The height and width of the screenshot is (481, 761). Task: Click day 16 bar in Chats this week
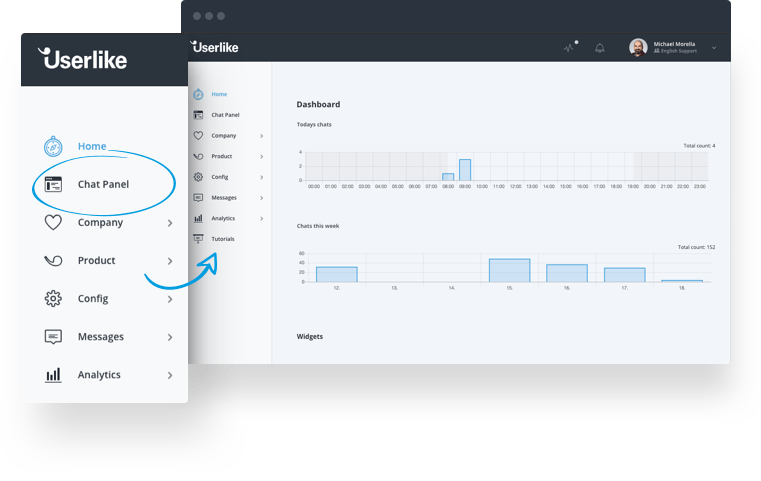click(566, 273)
